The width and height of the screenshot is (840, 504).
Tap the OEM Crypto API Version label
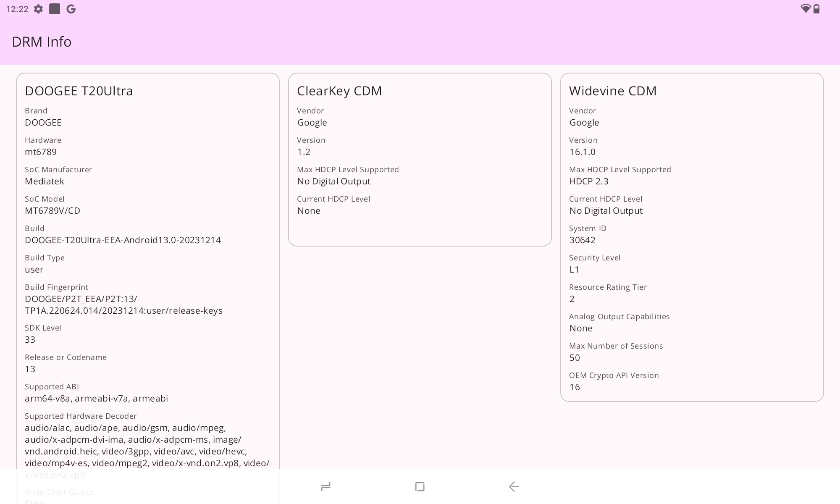click(x=614, y=375)
